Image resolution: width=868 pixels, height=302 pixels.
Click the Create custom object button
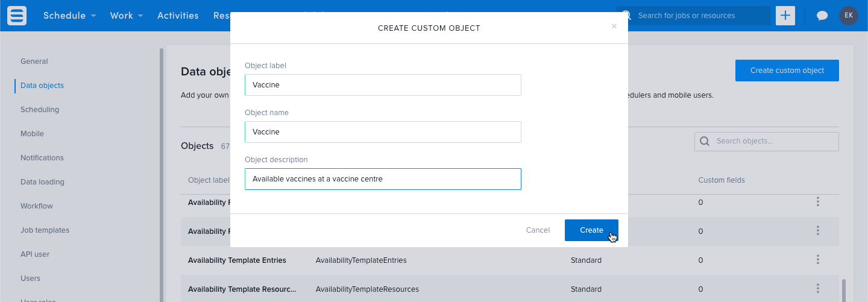point(787,71)
